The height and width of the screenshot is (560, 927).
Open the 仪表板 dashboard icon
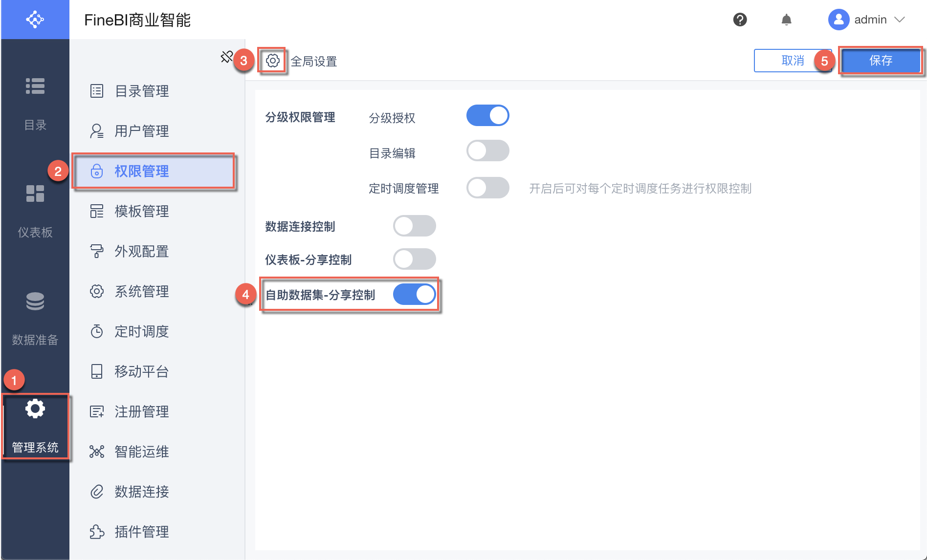[x=35, y=194]
